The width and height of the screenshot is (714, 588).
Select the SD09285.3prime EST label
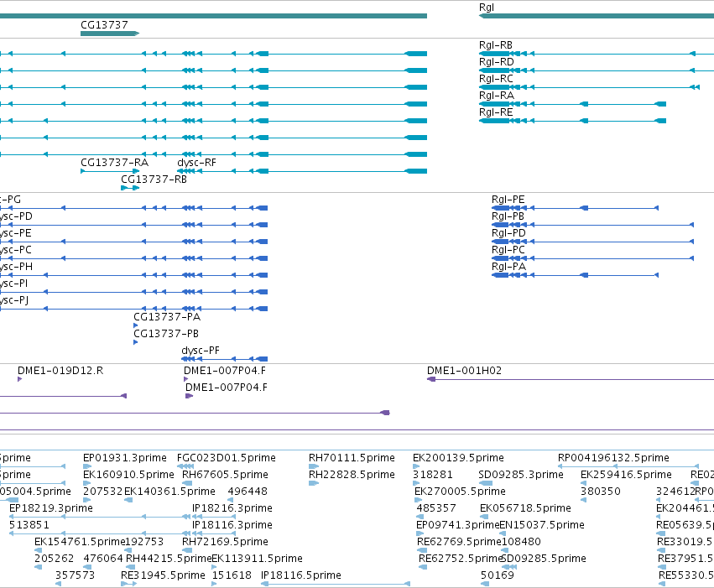coord(521,474)
